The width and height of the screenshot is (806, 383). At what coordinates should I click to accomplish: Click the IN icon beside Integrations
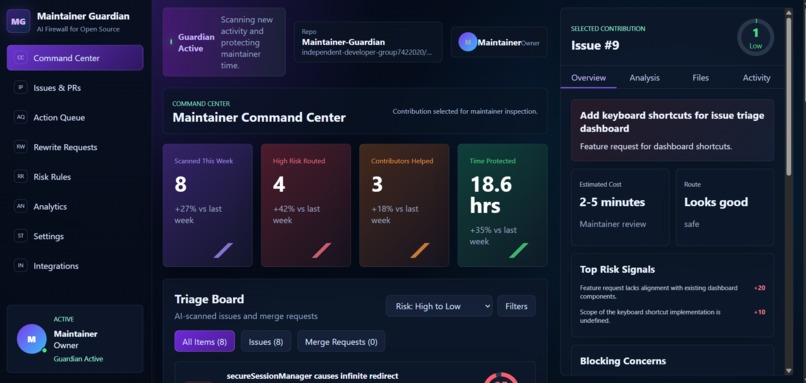21,266
